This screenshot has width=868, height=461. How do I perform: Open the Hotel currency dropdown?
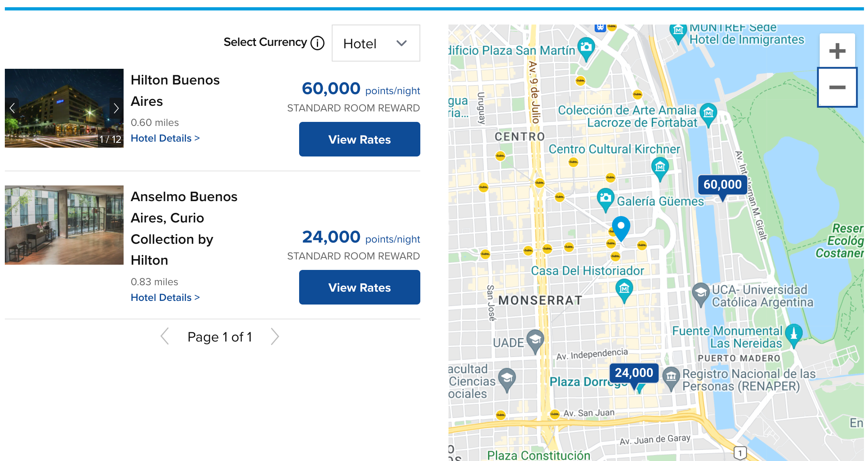coord(376,43)
